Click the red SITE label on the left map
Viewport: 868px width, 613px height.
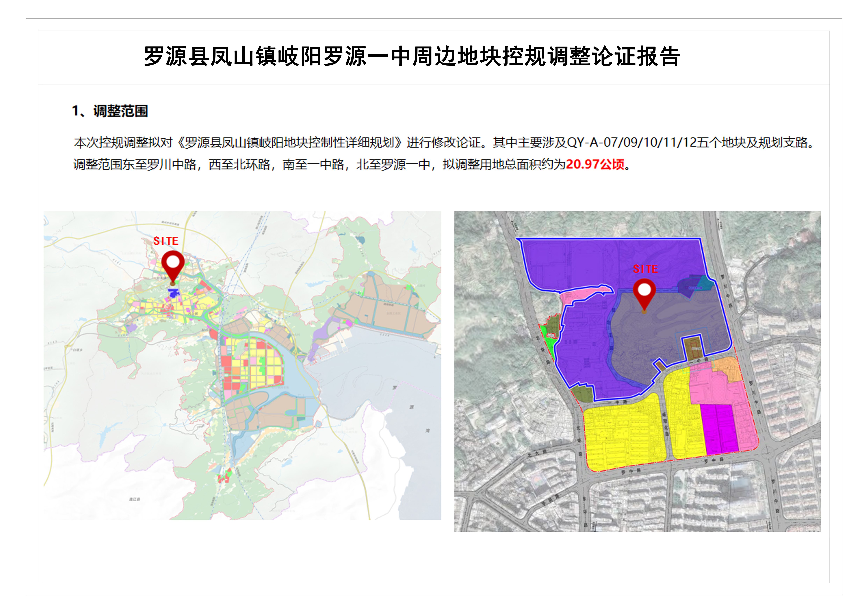coord(166,241)
